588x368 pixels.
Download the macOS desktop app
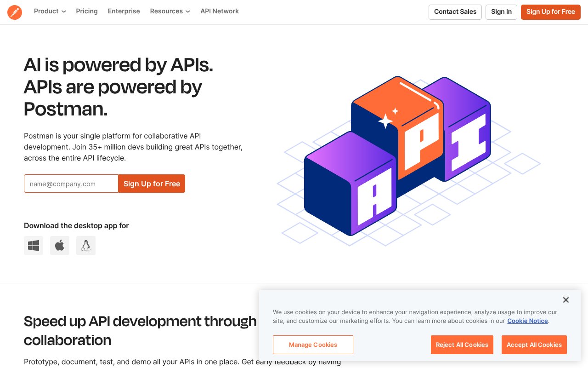pos(60,246)
